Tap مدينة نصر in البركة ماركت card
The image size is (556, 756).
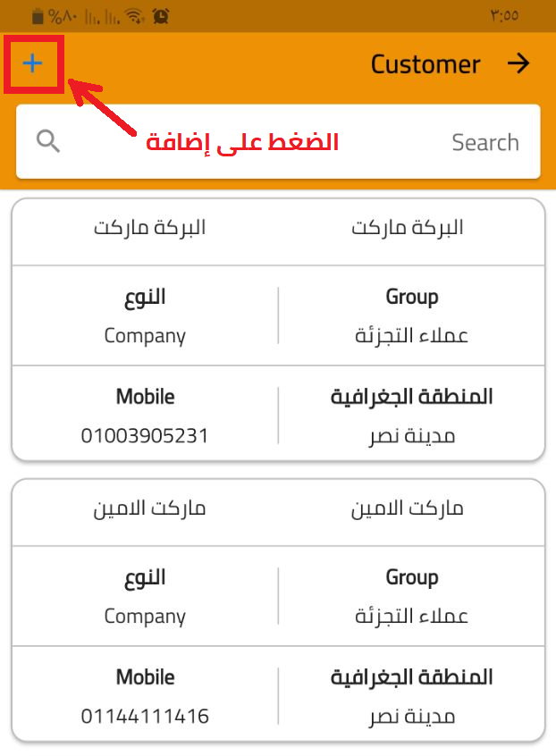pyautogui.click(x=412, y=436)
